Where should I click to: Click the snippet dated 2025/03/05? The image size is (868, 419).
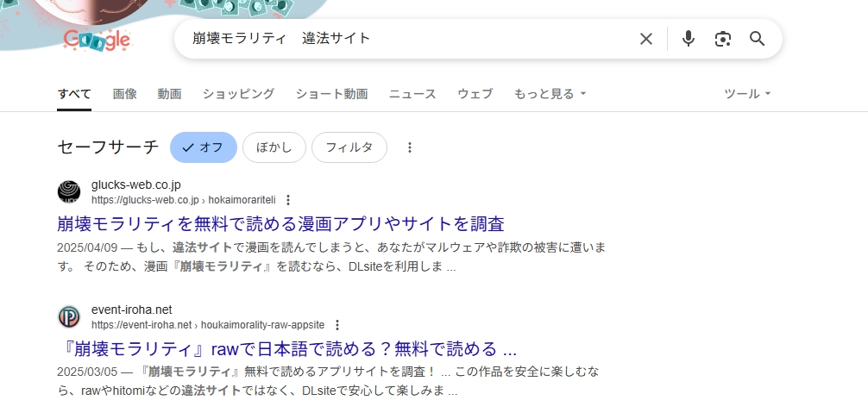click(328, 381)
